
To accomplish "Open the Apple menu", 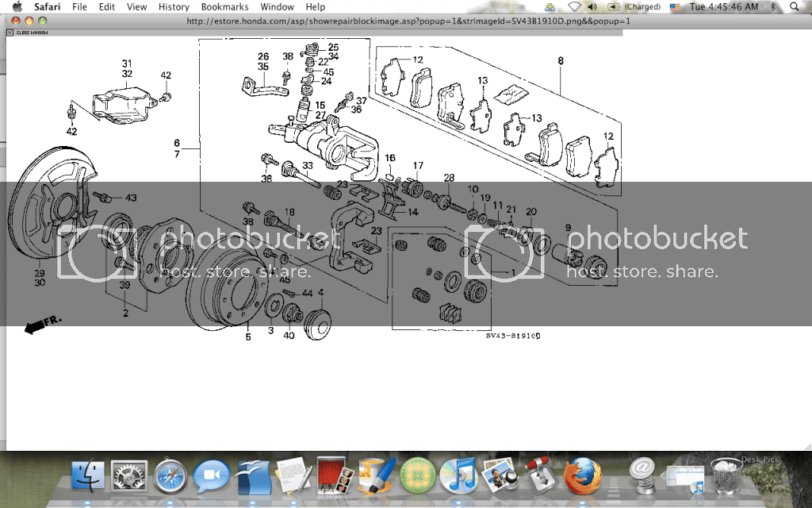I will 17,6.
